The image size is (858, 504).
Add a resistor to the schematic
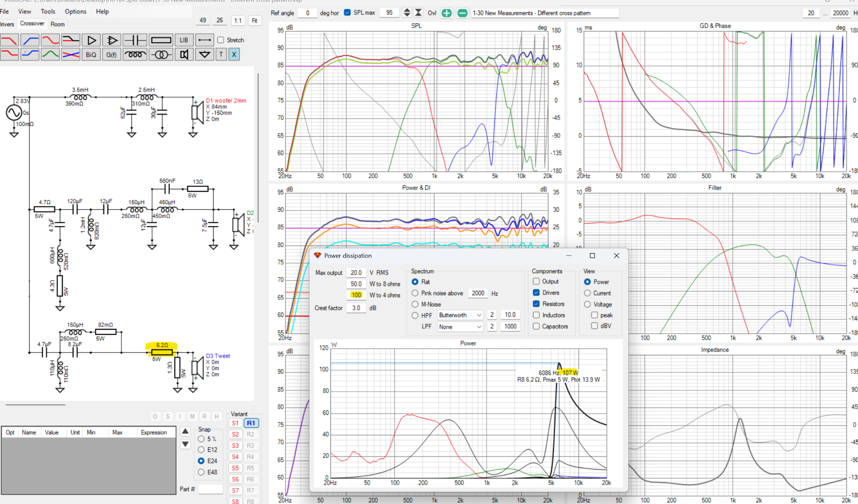161,40
